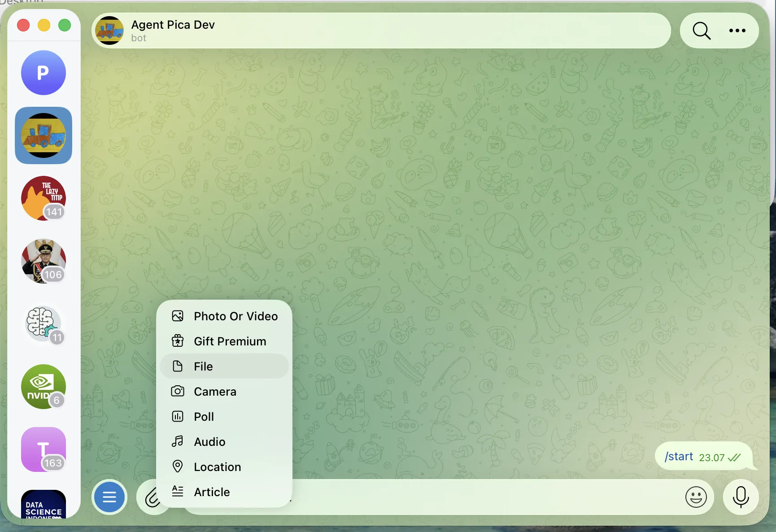The height and width of the screenshot is (532, 776).
Task: Open the Agent Pica Dev header avatar
Action: click(x=109, y=31)
